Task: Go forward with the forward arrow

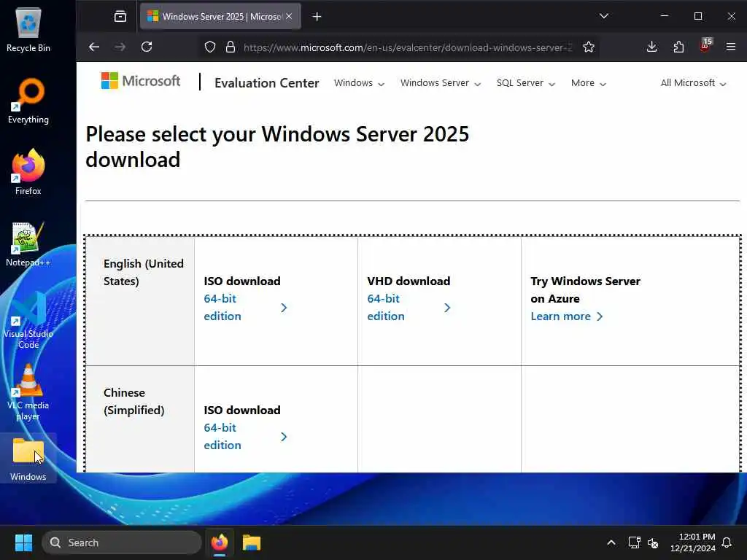Action: pyautogui.click(x=120, y=47)
